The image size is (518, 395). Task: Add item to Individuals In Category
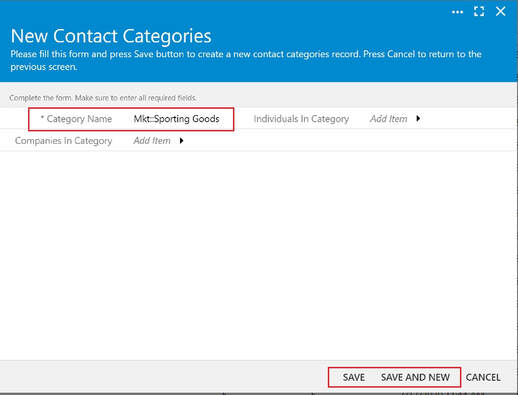(x=389, y=119)
